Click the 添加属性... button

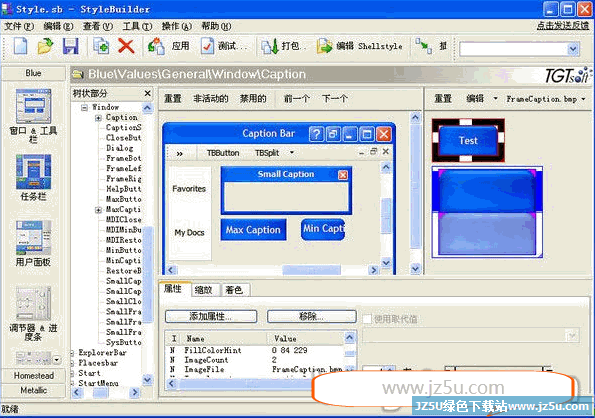(211, 316)
